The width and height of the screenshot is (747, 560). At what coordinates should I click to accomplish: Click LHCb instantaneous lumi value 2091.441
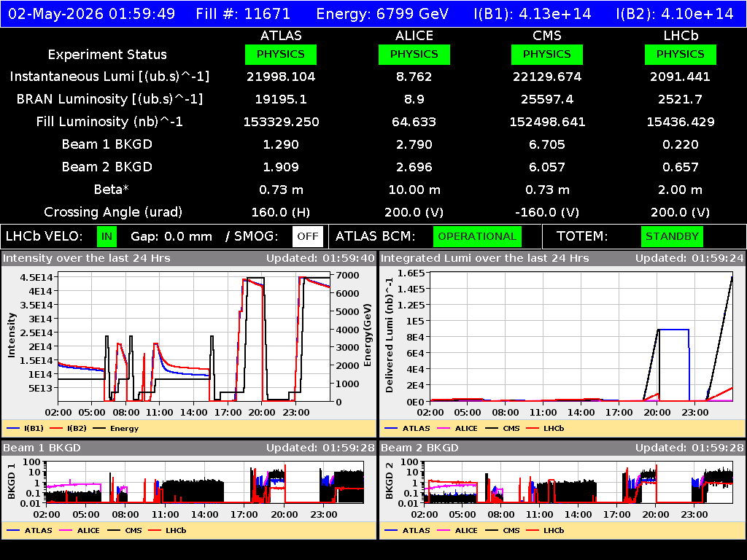tap(681, 77)
